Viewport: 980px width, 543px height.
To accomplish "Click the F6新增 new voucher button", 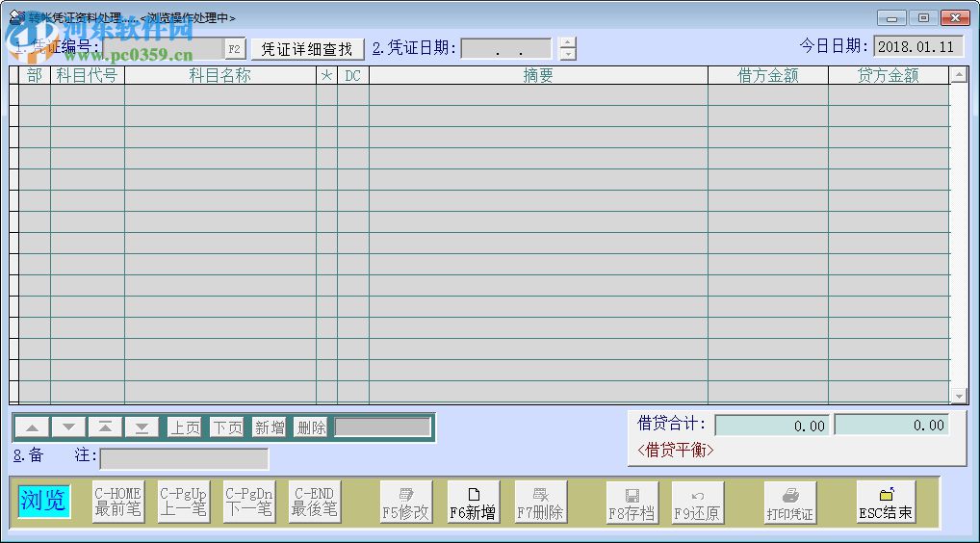I will point(473,502).
